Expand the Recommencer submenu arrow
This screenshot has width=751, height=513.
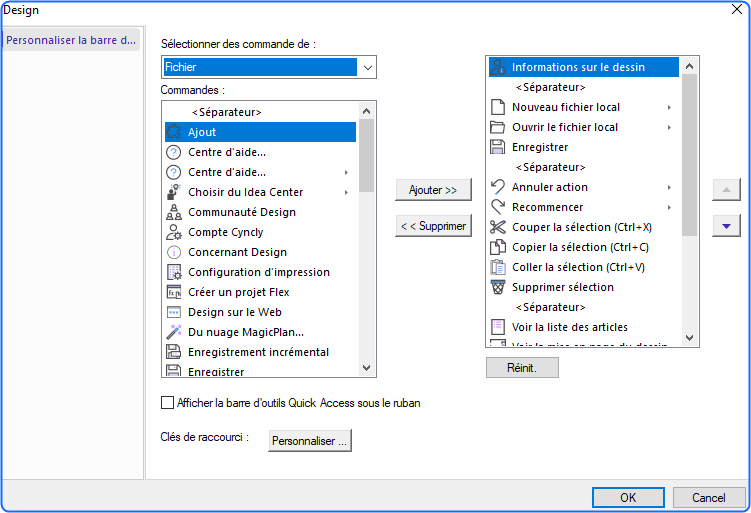[669, 207]
